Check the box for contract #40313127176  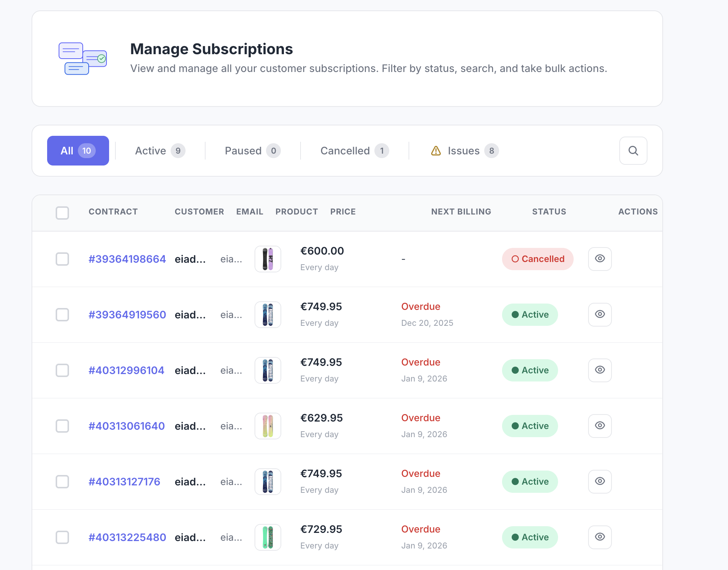pyautogui.click(x=62, y=482)
